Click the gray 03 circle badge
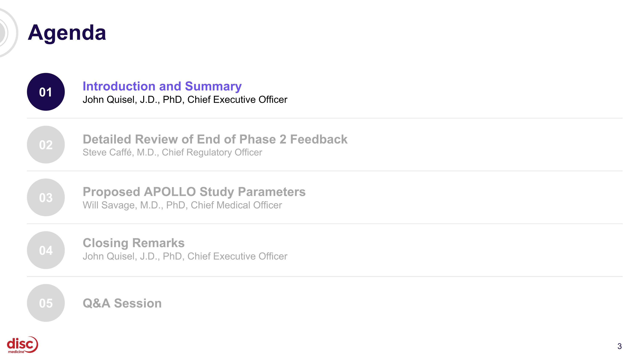644x362 pixels. pyautogui.click(x=46, y=197)
